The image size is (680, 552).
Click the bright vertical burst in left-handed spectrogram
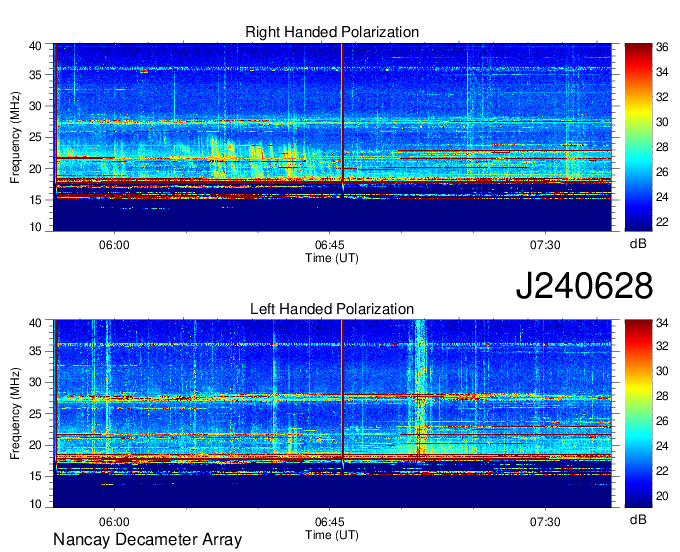tap(419, 390)
